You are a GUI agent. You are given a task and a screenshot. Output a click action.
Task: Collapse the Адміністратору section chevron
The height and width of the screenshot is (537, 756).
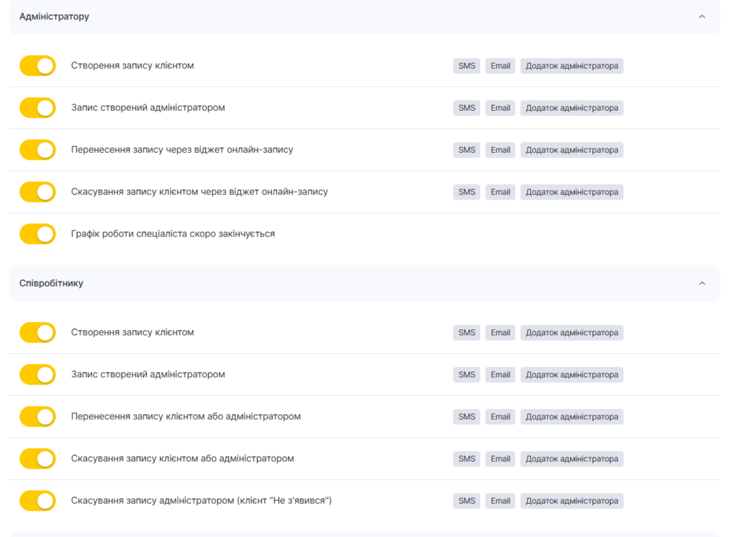coord(701,16)
